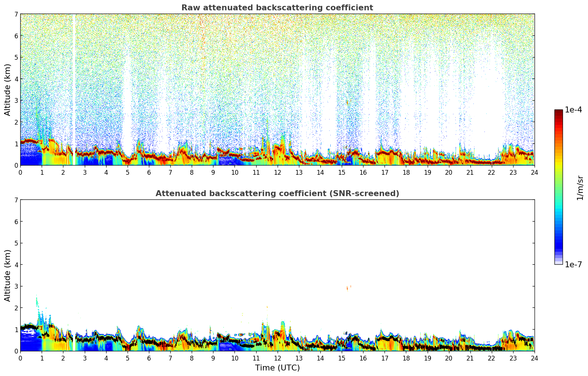Click hour 24 tick on top plot axis
The height and width of the screenshot is (376, 588).
(534, 172)
